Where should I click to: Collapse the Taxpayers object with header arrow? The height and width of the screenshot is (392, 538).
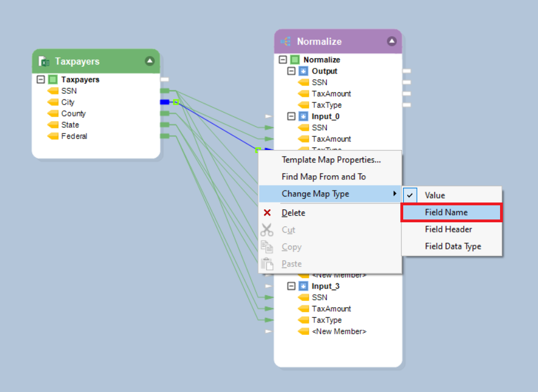click(x=150, y=61)
